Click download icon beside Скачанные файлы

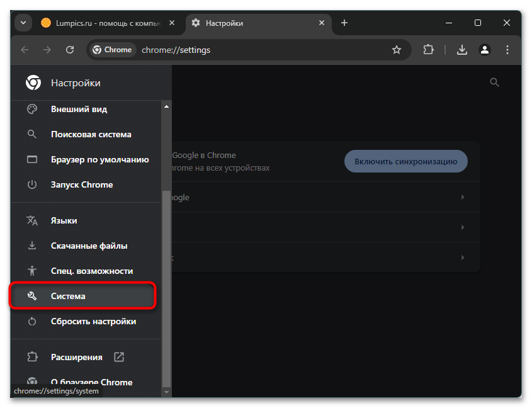tap(32, 246)
